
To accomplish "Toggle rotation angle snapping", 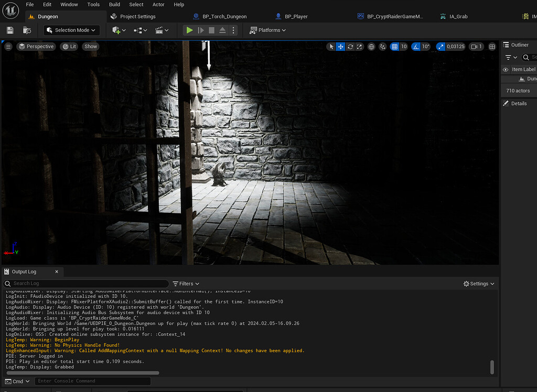I will point(416,47).
